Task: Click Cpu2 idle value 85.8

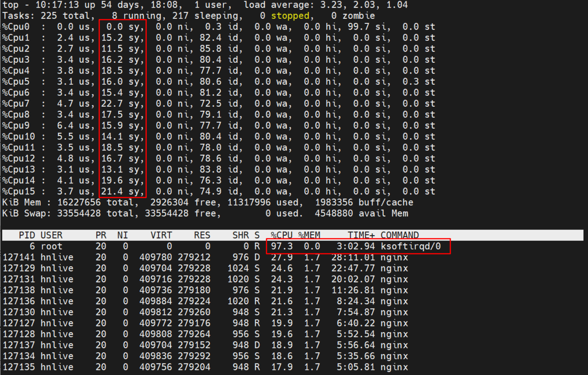Action: pos(210,49)
